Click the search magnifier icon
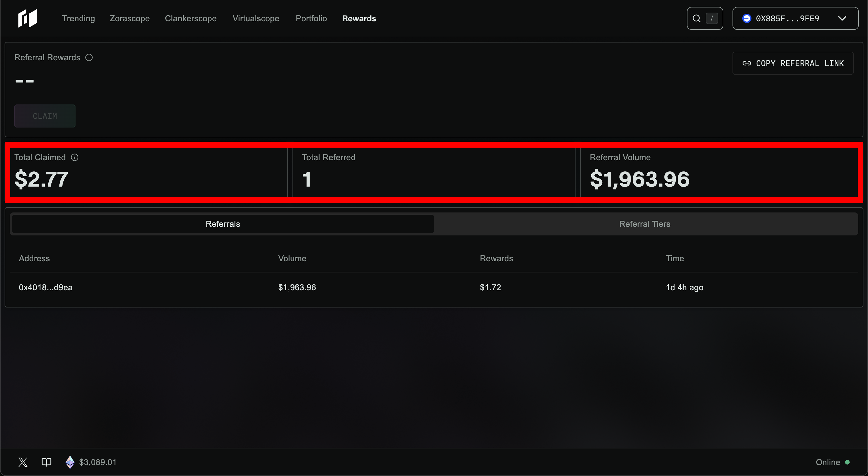868x476 pixels. click(x=696, y=19)
